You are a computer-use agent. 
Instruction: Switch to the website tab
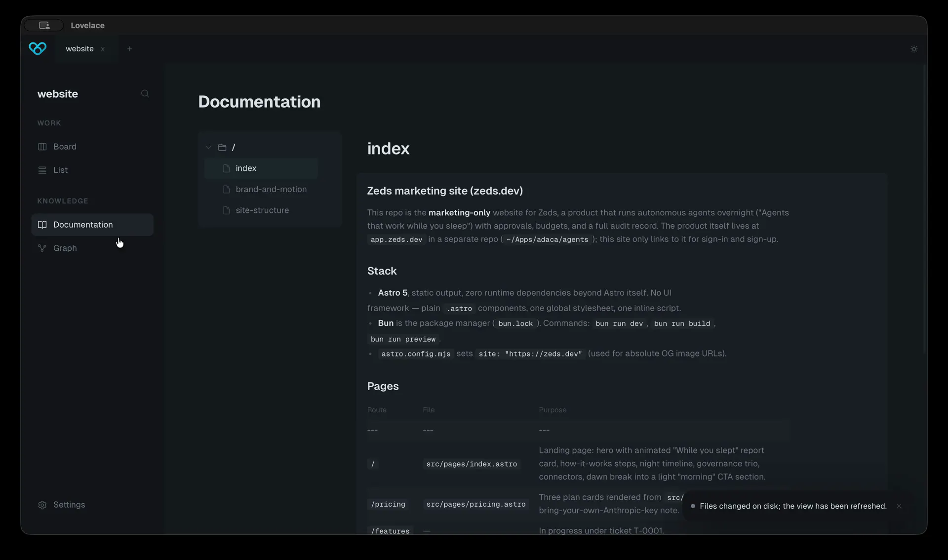point(79,49)
